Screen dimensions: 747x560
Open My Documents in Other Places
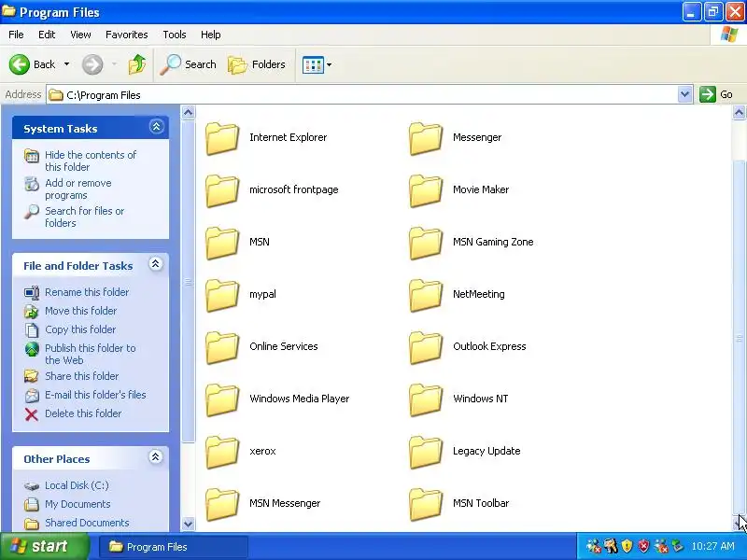point(78,504)
